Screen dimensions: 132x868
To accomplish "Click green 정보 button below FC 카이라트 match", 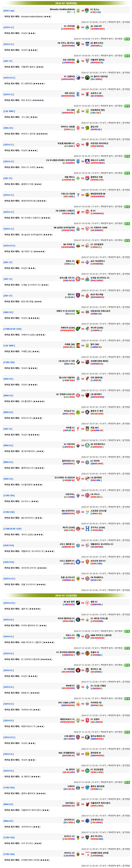I will point(127,39).
